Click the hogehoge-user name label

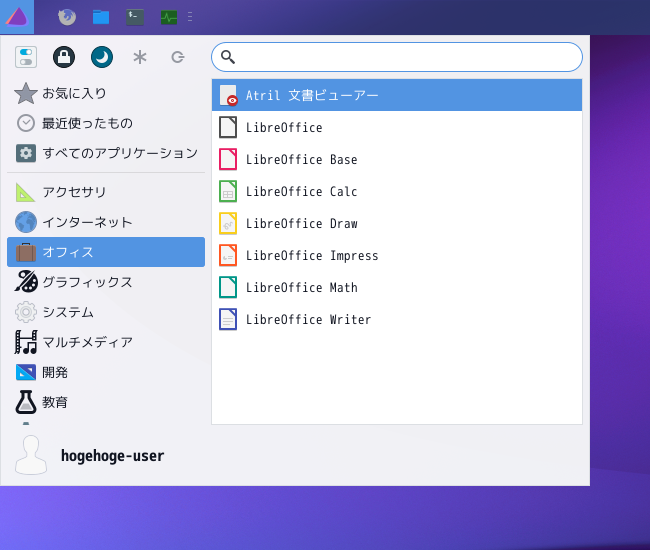(112, 456)
